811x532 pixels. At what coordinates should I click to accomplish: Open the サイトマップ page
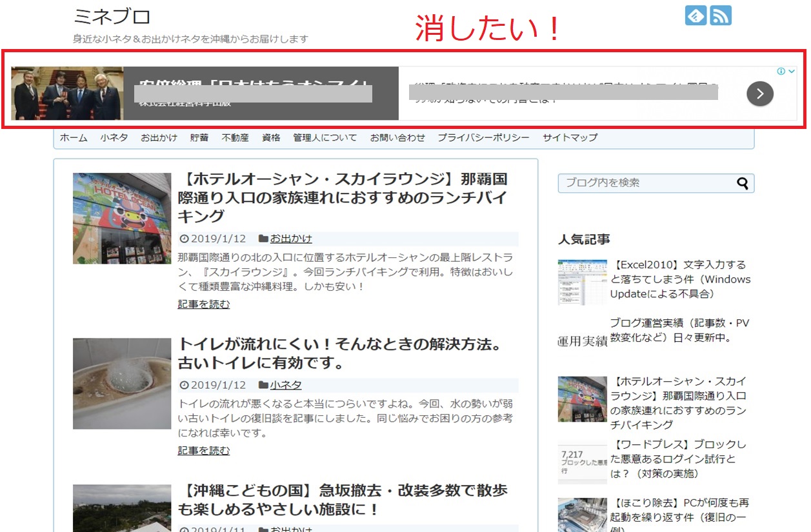point(570,137)
